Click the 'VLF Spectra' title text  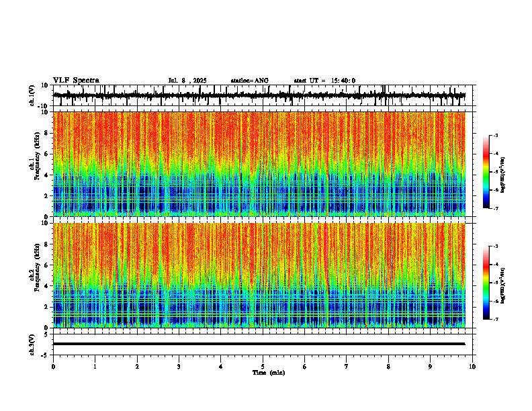pyautogui.click(x=76, y=81)
